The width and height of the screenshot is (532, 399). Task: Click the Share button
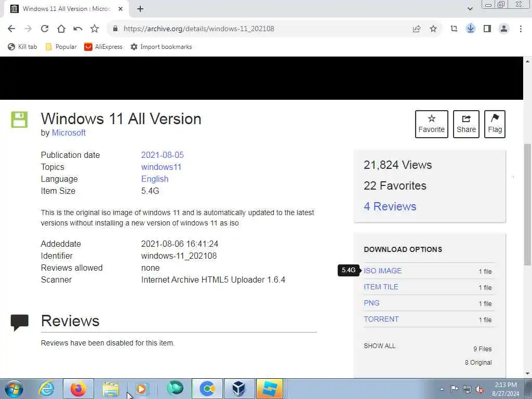pos(466,124)
